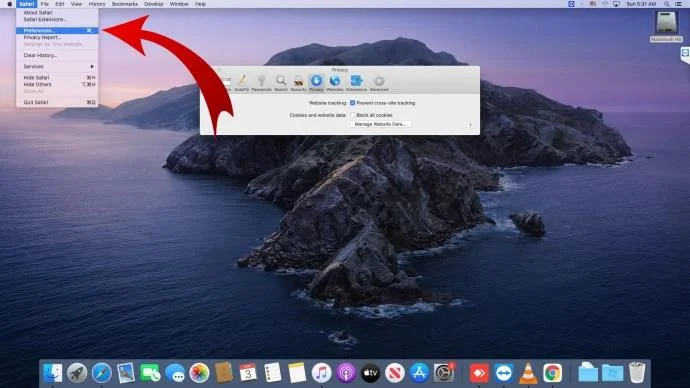690x388 pixels.
Task: Open the Apple menu
Action: (x=9, y=4)
